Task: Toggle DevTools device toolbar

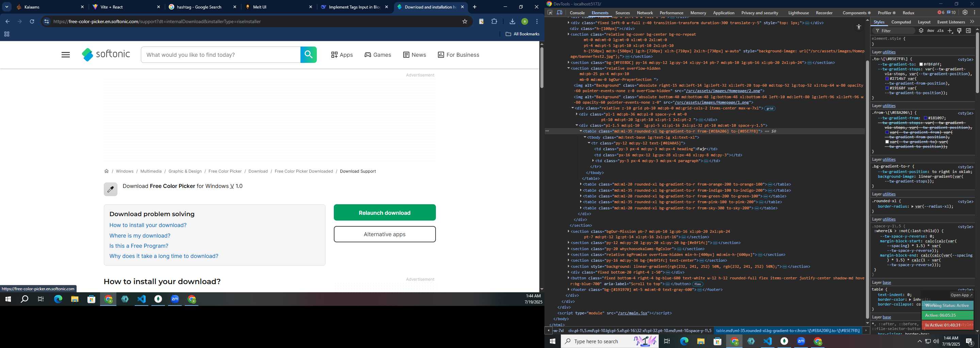Action: point(560,13)
